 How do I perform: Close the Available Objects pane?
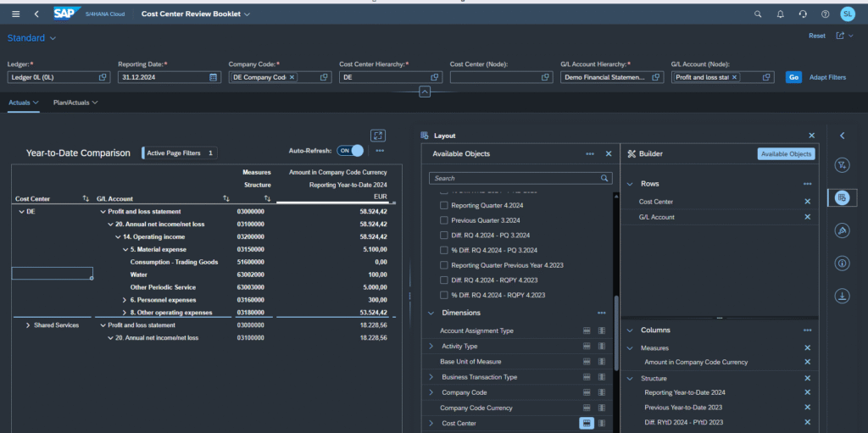(609, 154)
